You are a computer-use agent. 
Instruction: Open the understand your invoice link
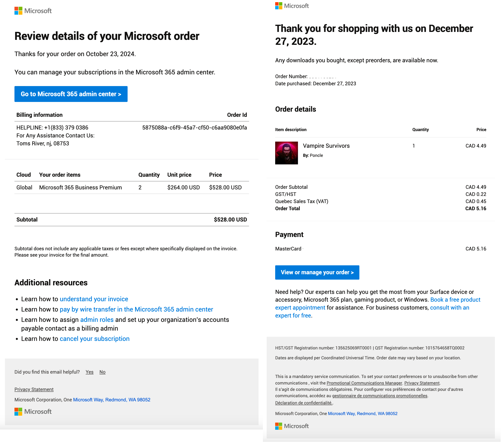point(94,299)
